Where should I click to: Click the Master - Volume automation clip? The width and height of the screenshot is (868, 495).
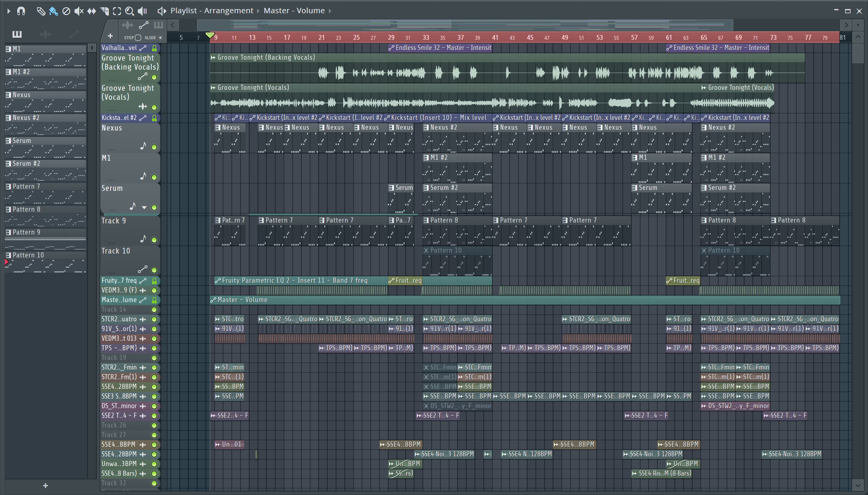(525, 300)
